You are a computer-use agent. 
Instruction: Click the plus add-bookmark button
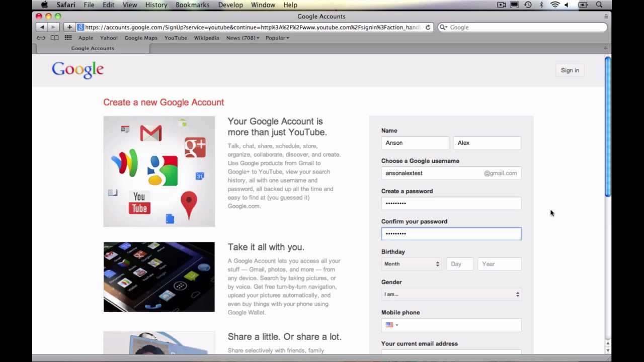pyautogui.click(x=69, y=27)
